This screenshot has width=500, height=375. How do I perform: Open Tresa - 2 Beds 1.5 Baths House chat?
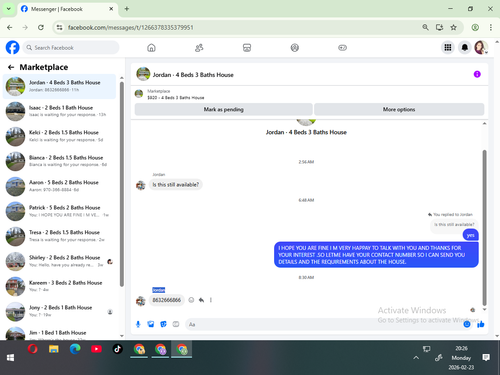coord(59,236)
